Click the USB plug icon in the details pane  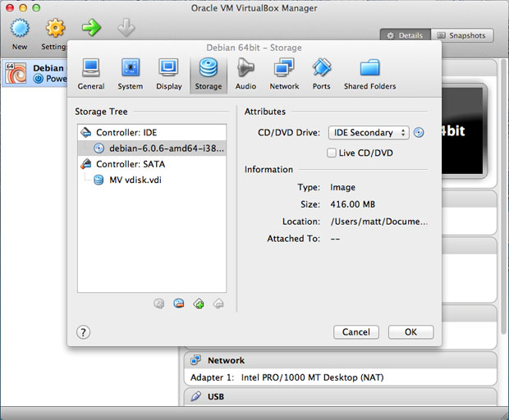(x=195, y=396)
